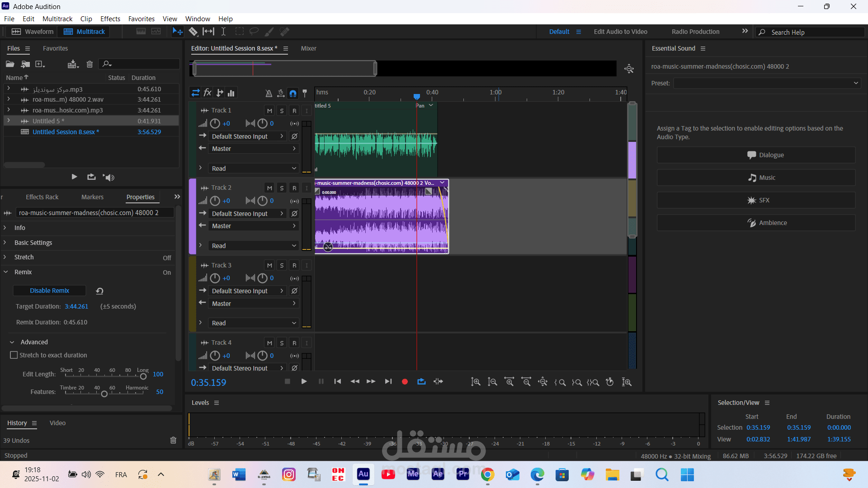Solo Track 2
The image size is (868, 488).
pos(282,188)
